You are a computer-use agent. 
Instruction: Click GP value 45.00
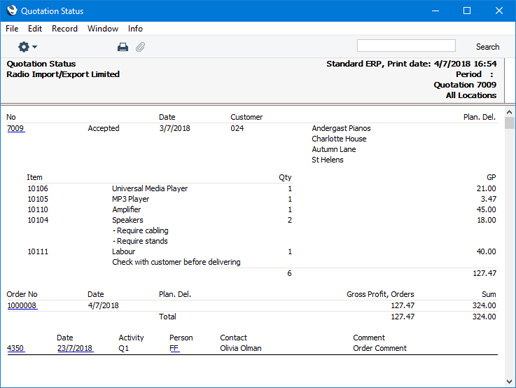pos(486,210)
